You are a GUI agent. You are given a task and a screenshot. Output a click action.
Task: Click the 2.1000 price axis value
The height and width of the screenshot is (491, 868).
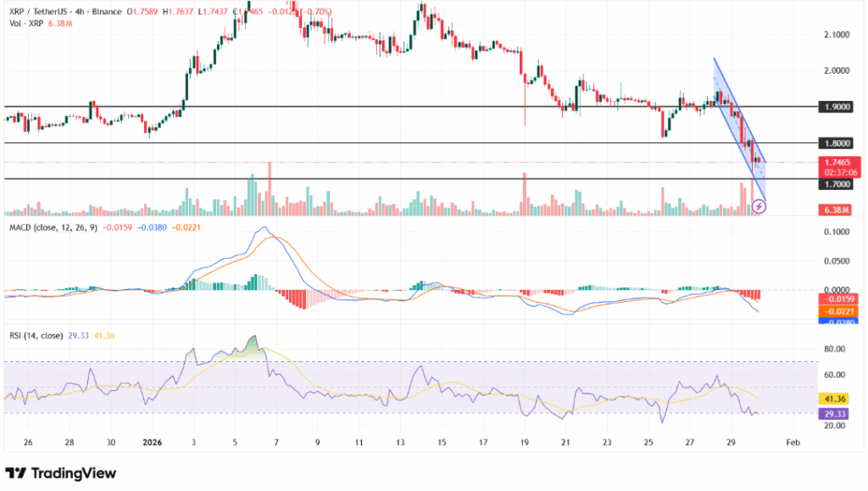click(x=837, y=34)
